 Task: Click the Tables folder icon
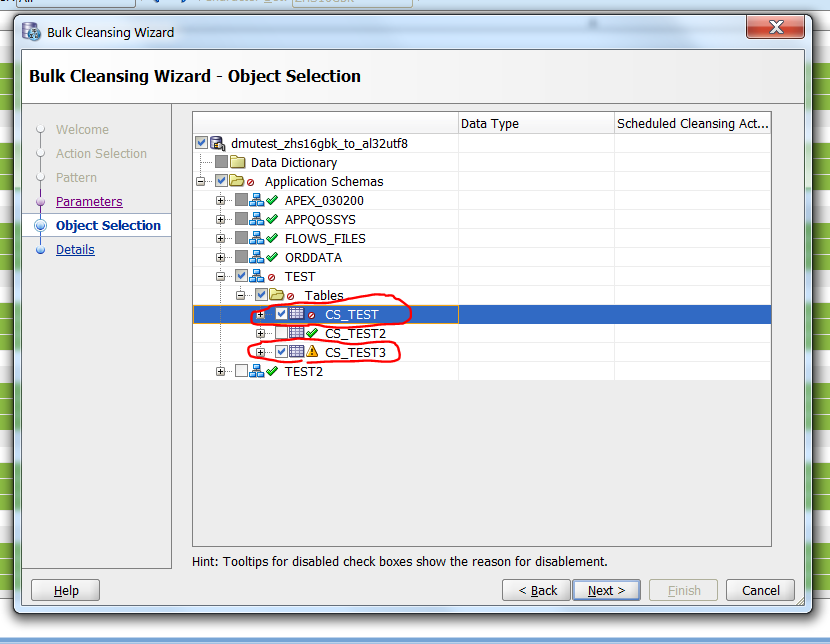point(276,295)
